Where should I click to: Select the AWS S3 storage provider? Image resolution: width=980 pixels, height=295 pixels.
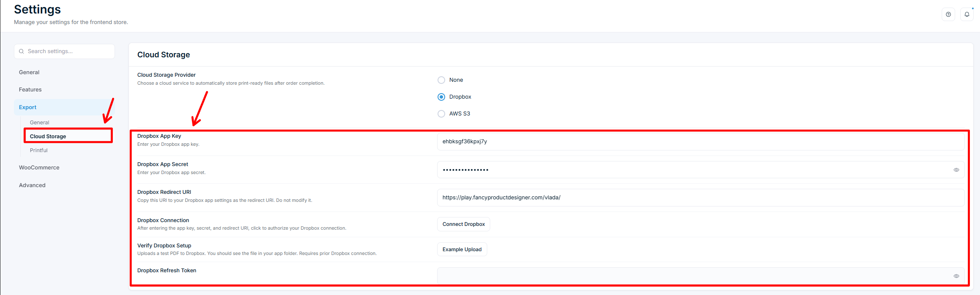click(x=441, y=114)
